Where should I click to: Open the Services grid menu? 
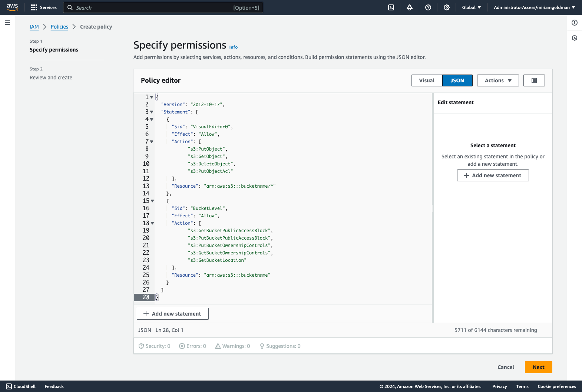click(x=44, y=7)
